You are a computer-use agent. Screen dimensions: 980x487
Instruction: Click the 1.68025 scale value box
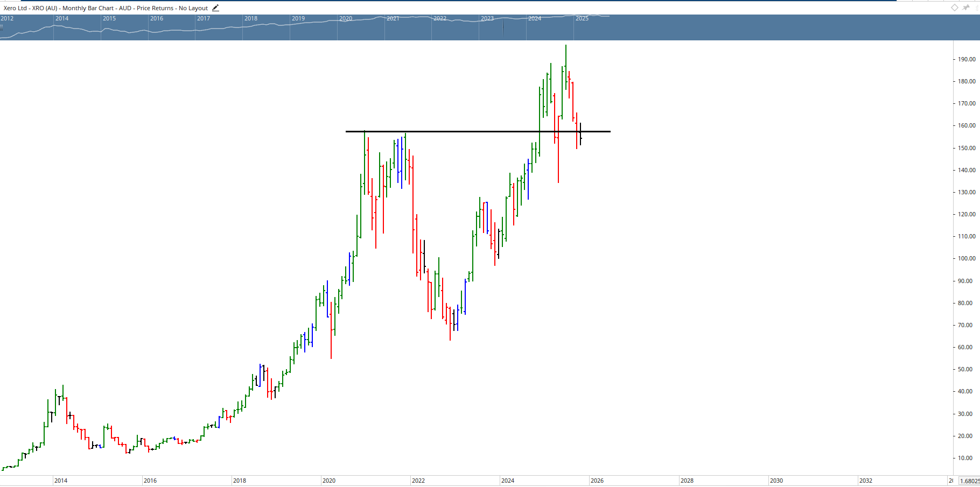pyautogui.click(x=969, y=481)
